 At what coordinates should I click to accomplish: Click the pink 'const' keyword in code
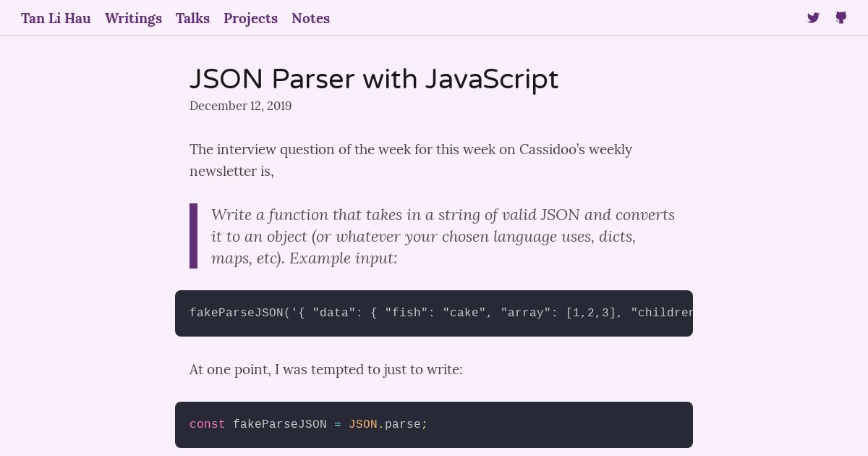(x=207, y=425)
